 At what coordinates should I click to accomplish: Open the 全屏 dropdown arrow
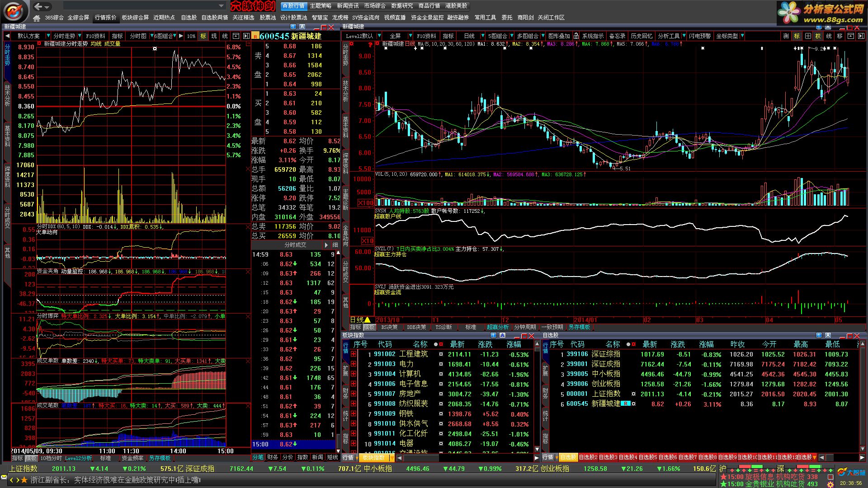coord(410,36)
